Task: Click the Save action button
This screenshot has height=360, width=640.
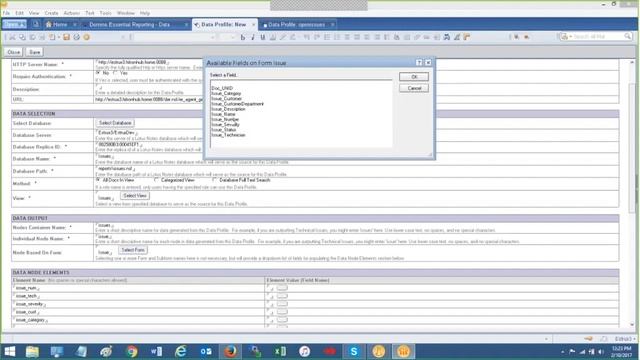Action: [x=35, y=52]
